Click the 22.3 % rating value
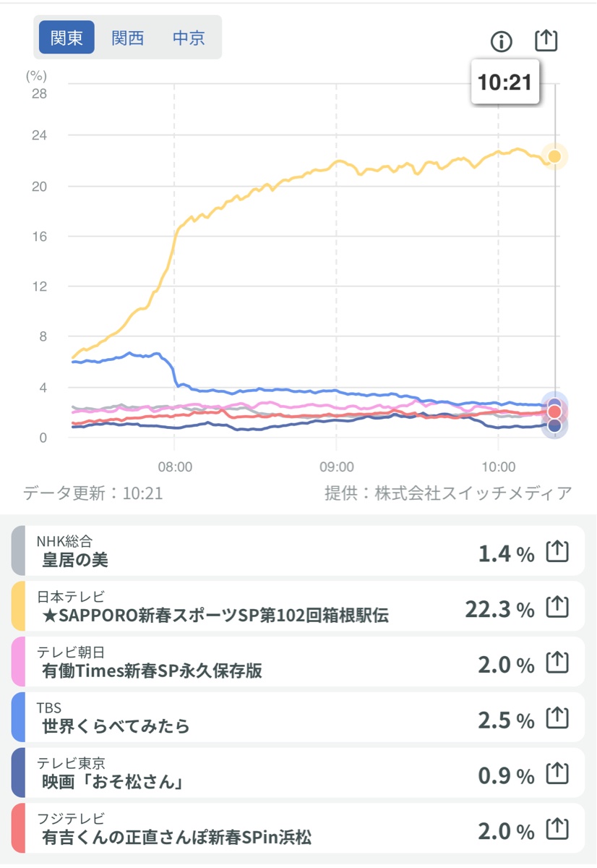Screen dimensions: 597x868 (x=499, y=608)
